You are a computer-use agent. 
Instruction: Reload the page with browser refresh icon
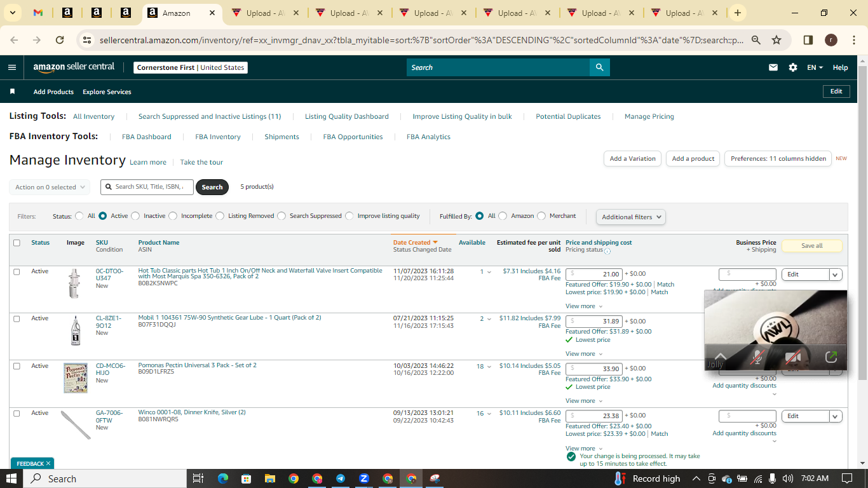[x=60, y=40]
